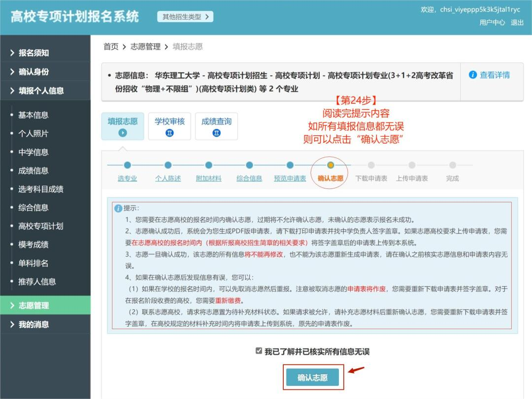Screen dimensions: 532x399
Task: Click the 完成 step dot
Action: [453, 165]
